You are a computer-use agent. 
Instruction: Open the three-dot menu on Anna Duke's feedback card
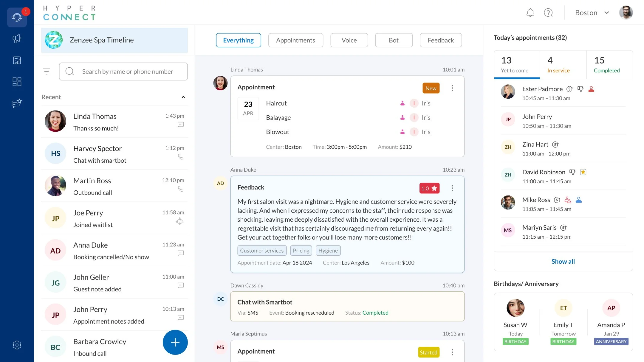pyautogui.click(x=452, y=188)
